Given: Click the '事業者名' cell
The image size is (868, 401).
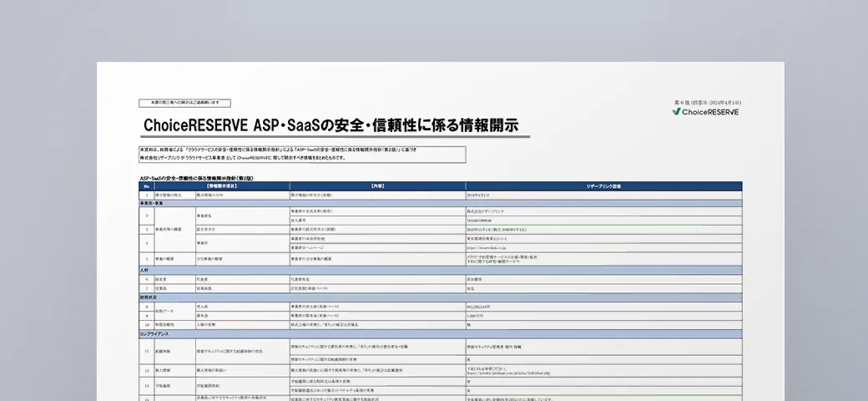Looking at the screenshot, I should click(x=243, y=216).
